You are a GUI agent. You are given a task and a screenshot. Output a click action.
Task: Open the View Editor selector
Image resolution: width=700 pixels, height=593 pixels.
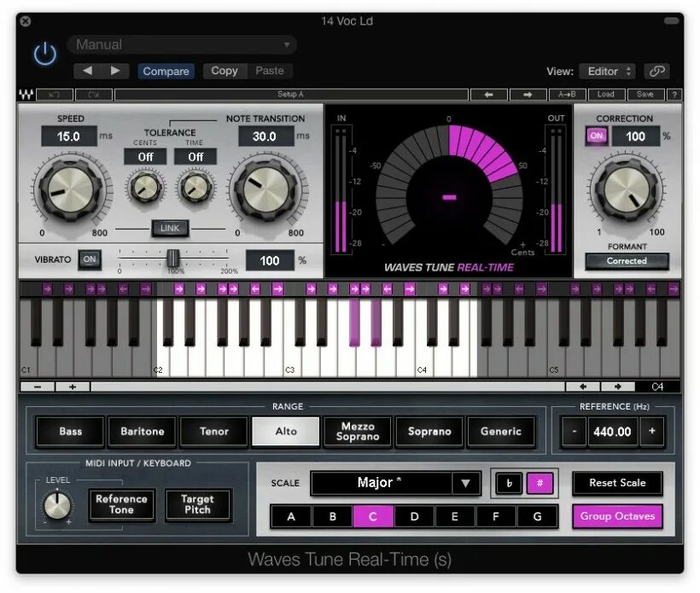pyautogui.click(x=608, y=71)
